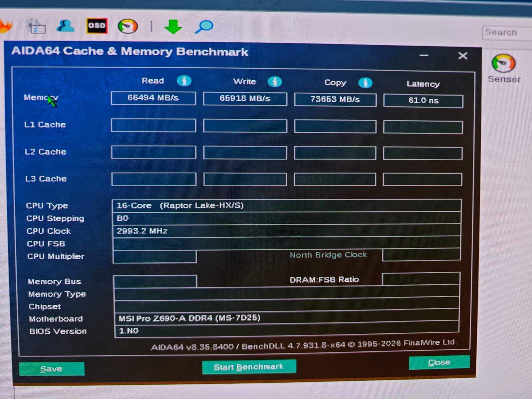Click the info icon next to Read

point(184,81)
